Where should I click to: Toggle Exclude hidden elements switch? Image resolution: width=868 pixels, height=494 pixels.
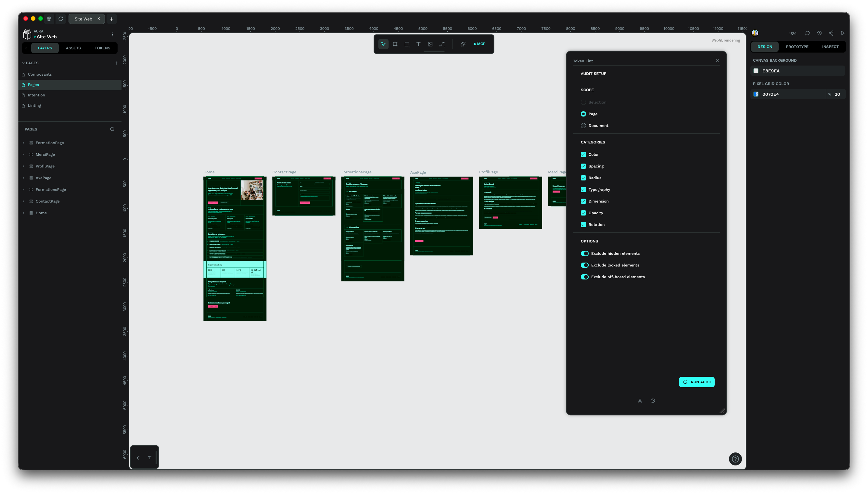pyautogui.click(x=584, y=254)
